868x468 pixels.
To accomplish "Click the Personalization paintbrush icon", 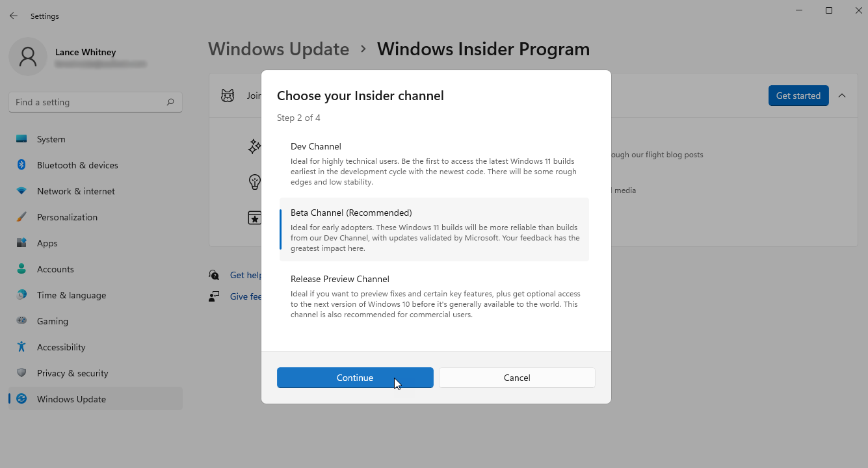I will click(x=21, y=217).
